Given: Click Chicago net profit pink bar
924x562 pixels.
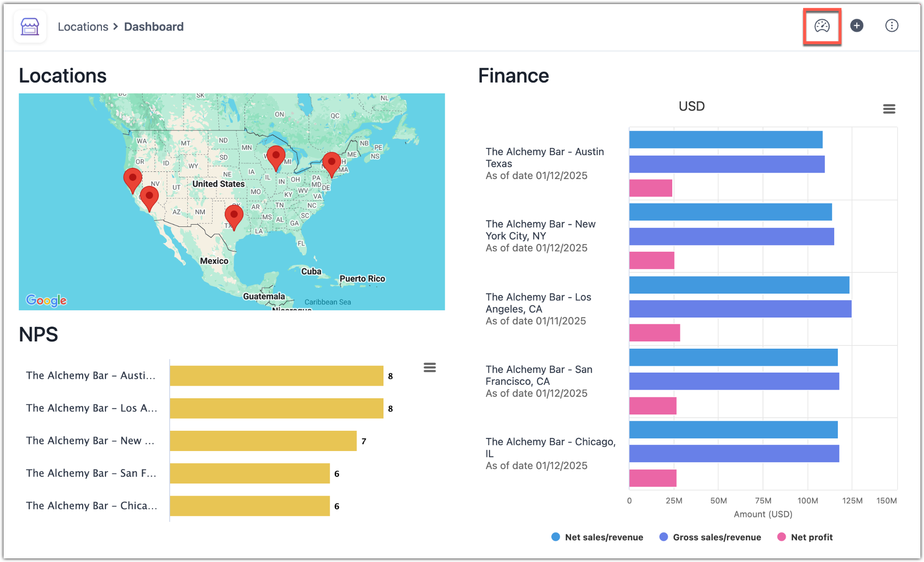Looking at the screenshot, I should click(x=653, y=478).
